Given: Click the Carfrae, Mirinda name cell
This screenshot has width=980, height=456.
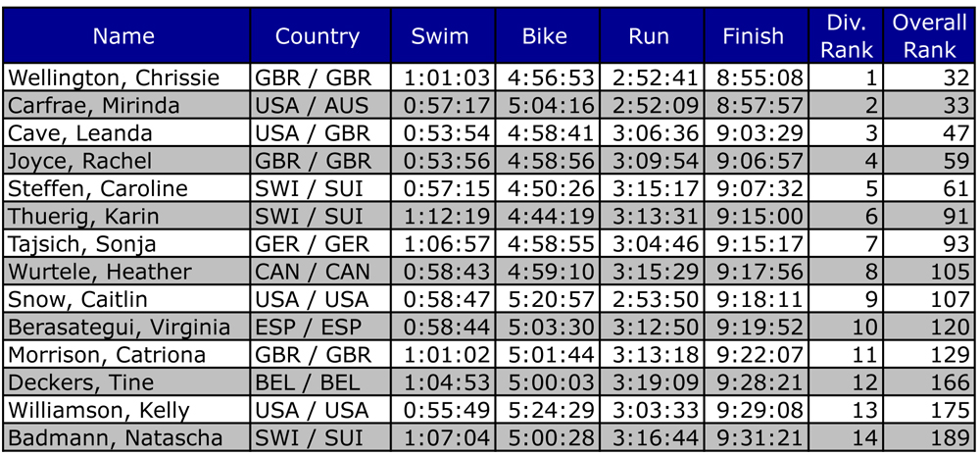Looking at the screenshot, I should click(126, 105).
